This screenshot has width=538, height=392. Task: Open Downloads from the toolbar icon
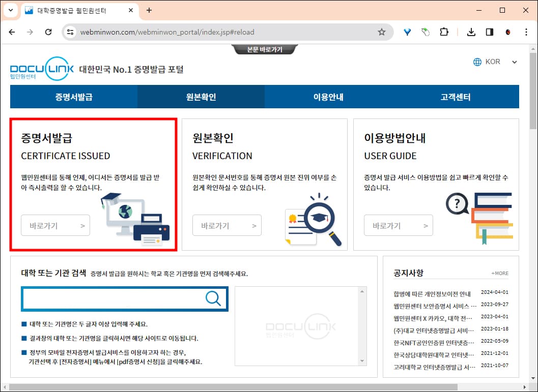[x=471, y=32]
